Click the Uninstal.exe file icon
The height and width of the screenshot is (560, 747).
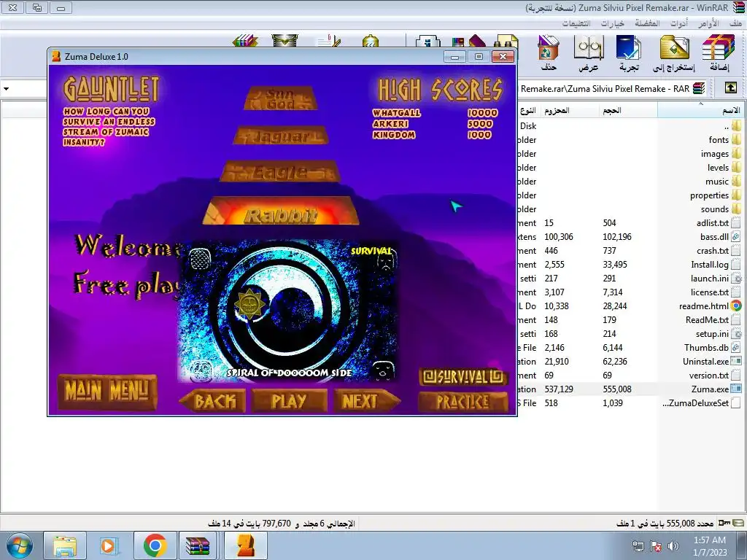[x=736, y=361]
